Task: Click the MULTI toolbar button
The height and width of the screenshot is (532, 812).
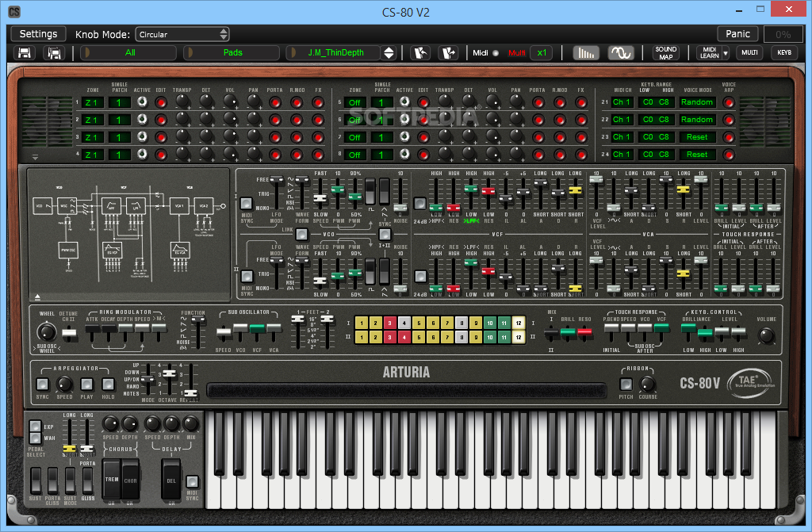Action: tap(749, 52)
